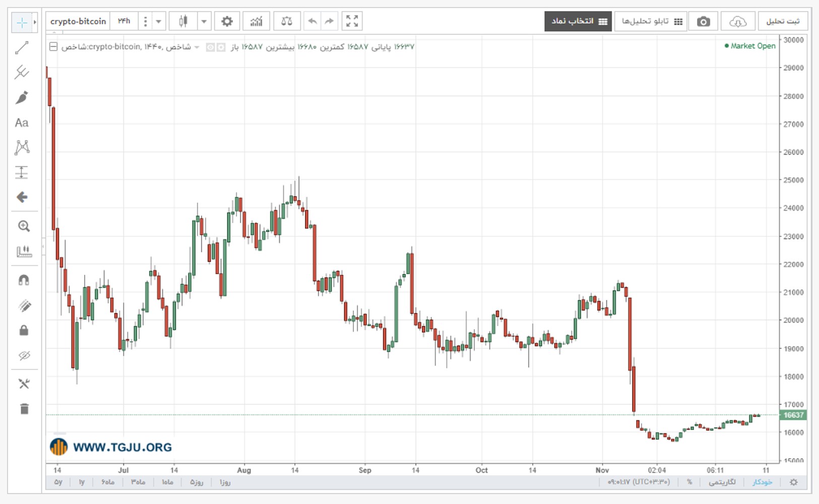
Task: Toggle magnet mode on
Action: [24, 280]
